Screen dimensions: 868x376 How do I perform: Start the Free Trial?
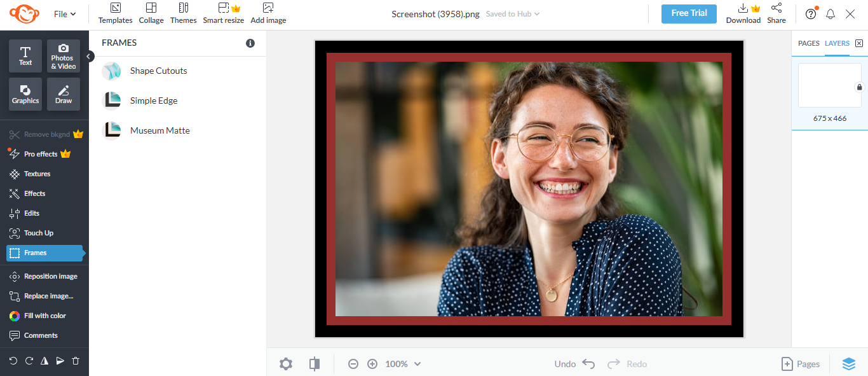click(689, 13)
